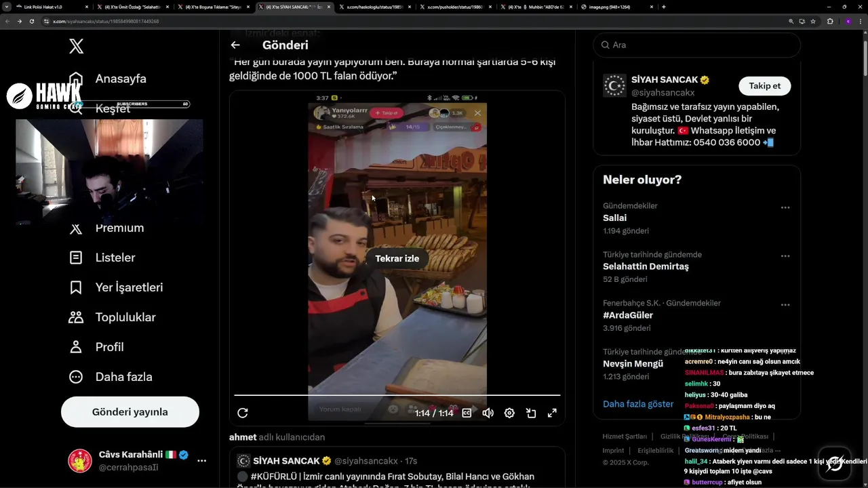The image size is (868, 488).
Task: Open Erişilebilirlik footer link
Action: (656, 451)
